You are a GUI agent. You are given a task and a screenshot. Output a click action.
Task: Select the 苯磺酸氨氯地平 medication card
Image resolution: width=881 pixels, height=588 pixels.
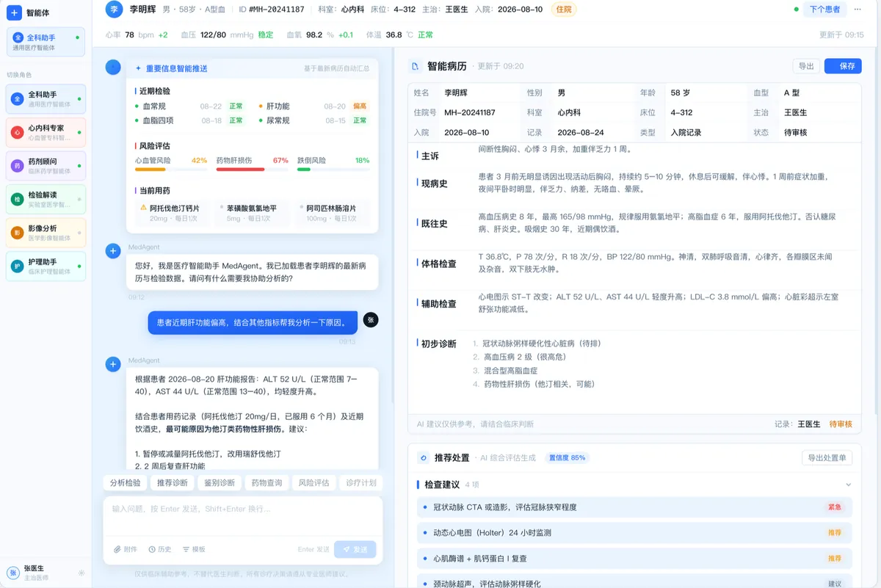click(x=253, y=213)
